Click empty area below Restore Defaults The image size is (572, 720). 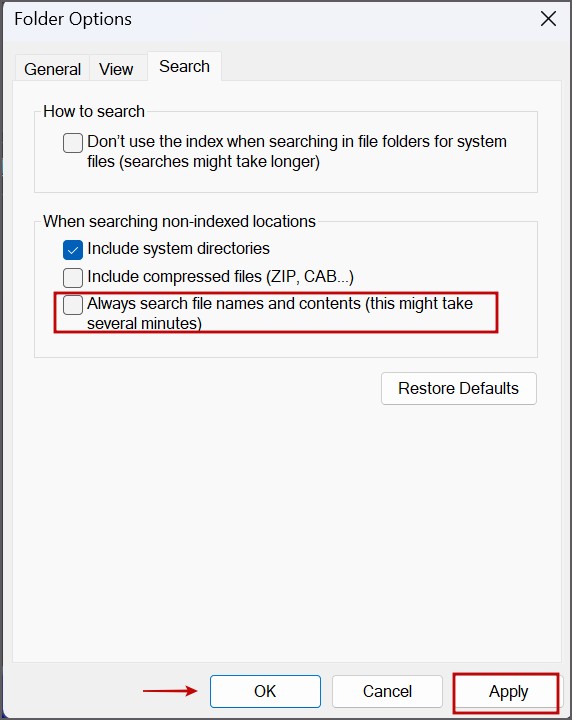286,528
